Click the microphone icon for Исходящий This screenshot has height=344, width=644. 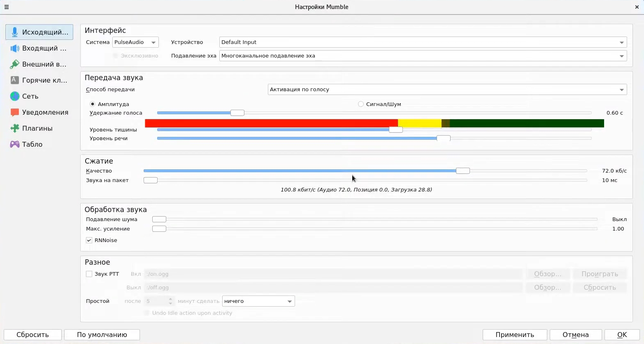(x=15, y=32)
